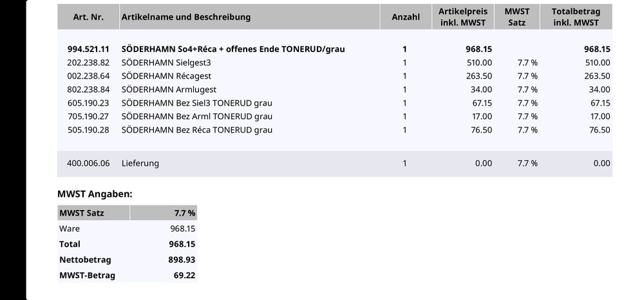Click the Ware amount 968.15
This screenshot has width=644, height=300.
[x=183, y=229]
